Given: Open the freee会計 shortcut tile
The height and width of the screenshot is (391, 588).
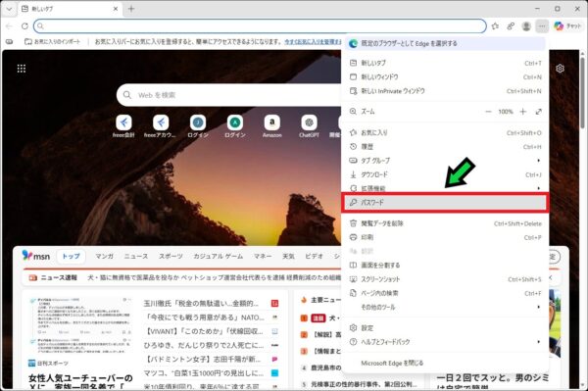Looking at the screenshot, I should click(123, 126).
